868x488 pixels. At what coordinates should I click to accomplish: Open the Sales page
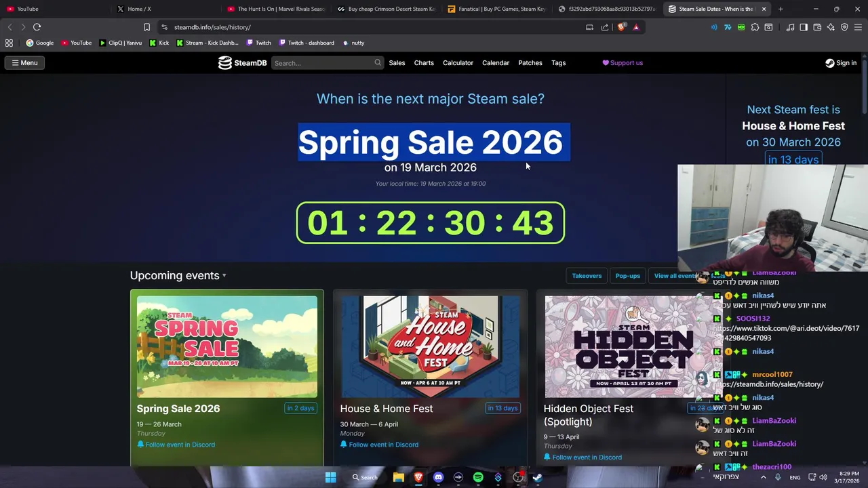tap(397, 63)
